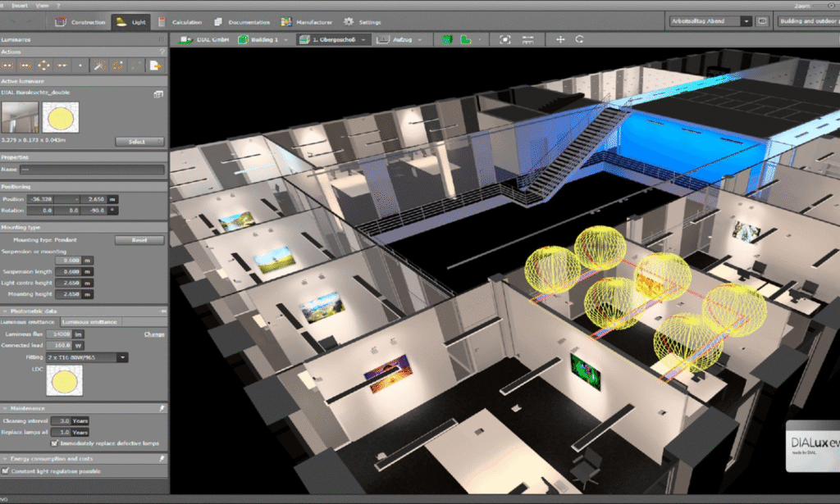This screenshot has width=840, height=504.
Task: Click the magic wand automatic placement tool
Action: pyautogui.click(x=98, y=65)
